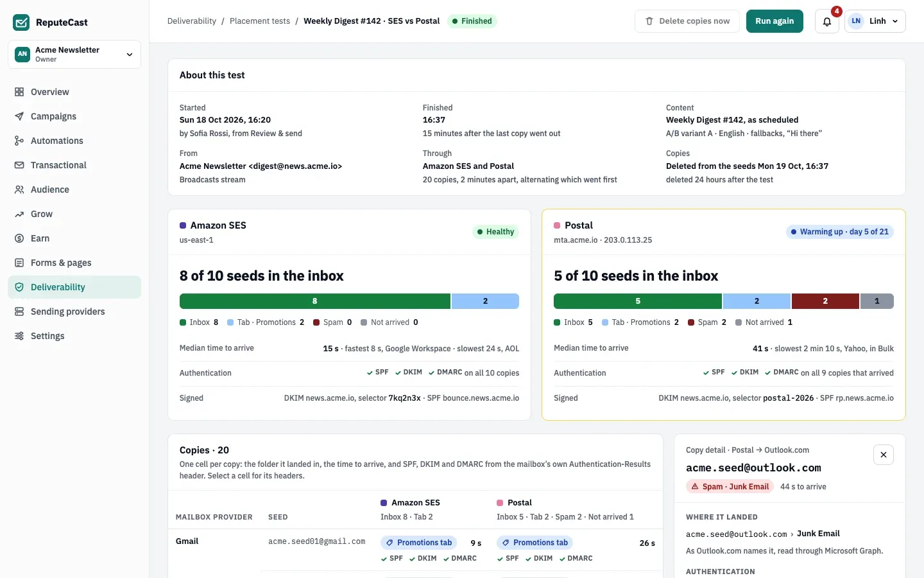Click Gmail mailbox provider row label
The image size is (924, 578).
pos(187,541)
